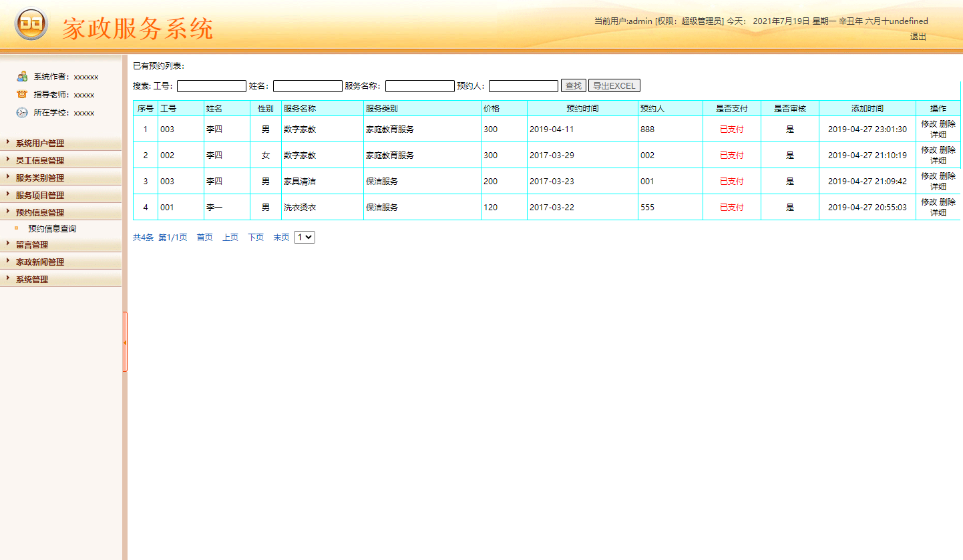Screen dimensions: 963x560
Task: Expand the 家政新闻管理 menu
Action: (40, 261)
